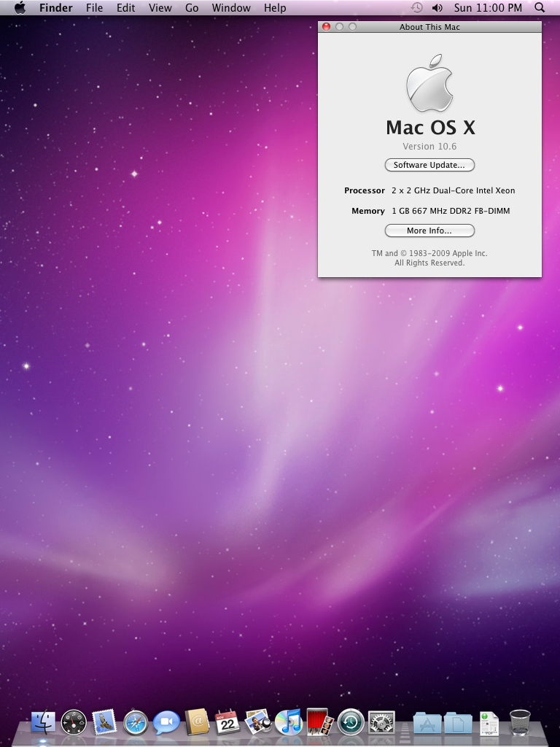560x747 pixels.
Task: Open the File menu
Action: pyautogui.click(x=94, y=7)
